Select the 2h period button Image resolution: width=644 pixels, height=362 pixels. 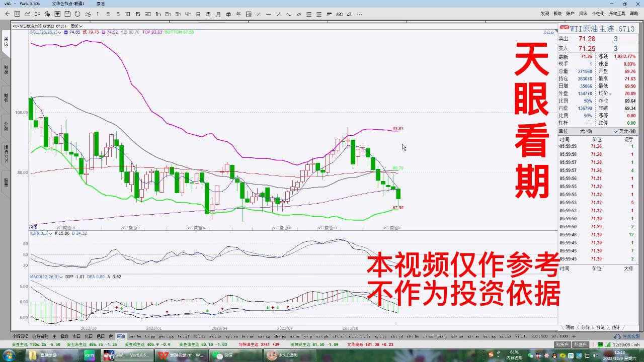point(168,14)
